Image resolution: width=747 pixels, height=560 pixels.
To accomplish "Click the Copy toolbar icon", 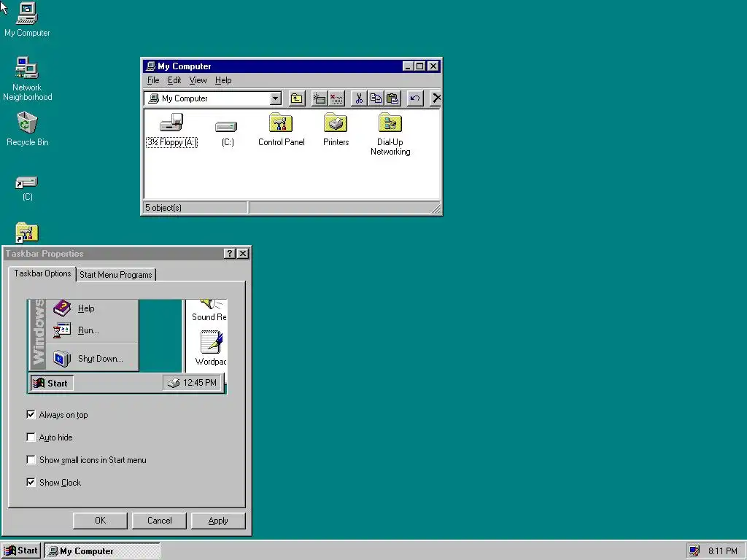I will [x=376, y=98].
